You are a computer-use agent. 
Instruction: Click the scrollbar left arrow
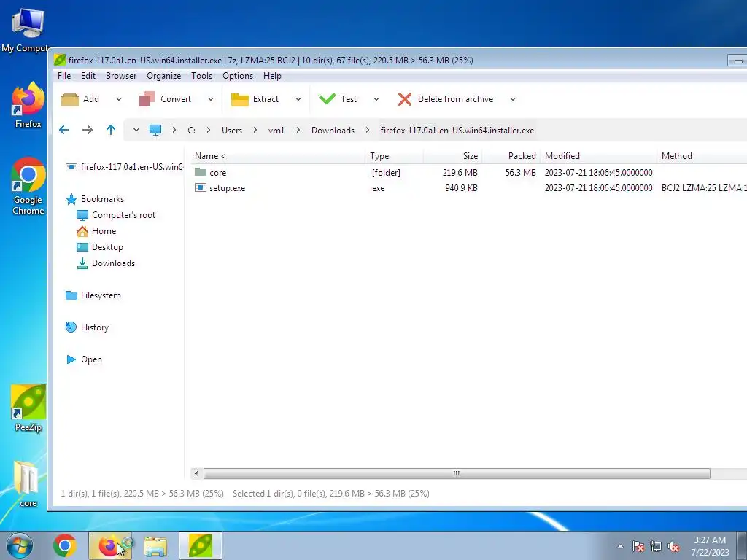tap(196, 473)
